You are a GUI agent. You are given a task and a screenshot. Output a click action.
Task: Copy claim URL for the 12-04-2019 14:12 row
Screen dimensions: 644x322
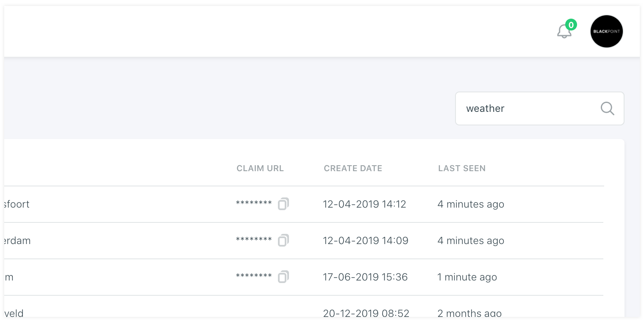(x=283, y=204)
